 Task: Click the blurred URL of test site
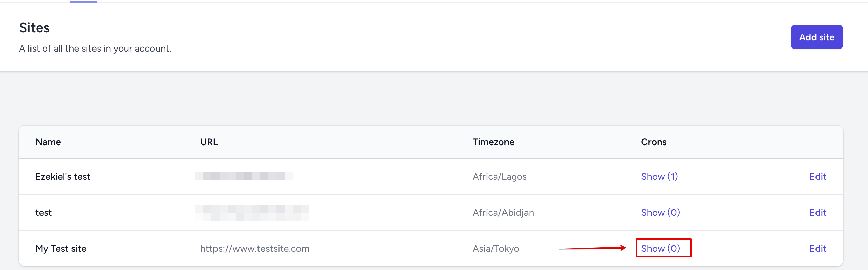tap(252, 213)
